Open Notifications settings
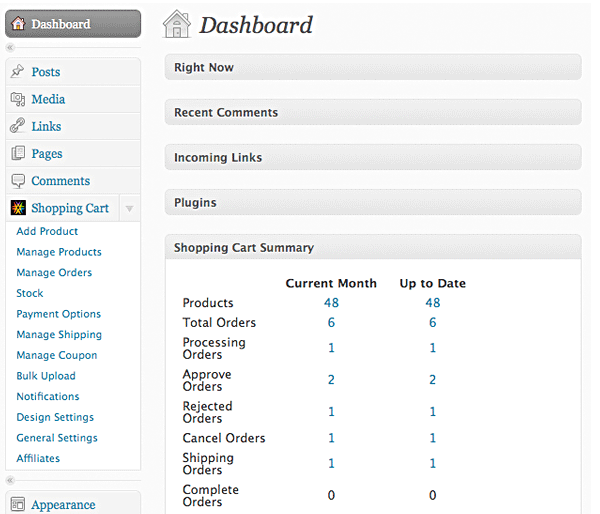Viewport: 600px width, 514px height. [48, 397]
